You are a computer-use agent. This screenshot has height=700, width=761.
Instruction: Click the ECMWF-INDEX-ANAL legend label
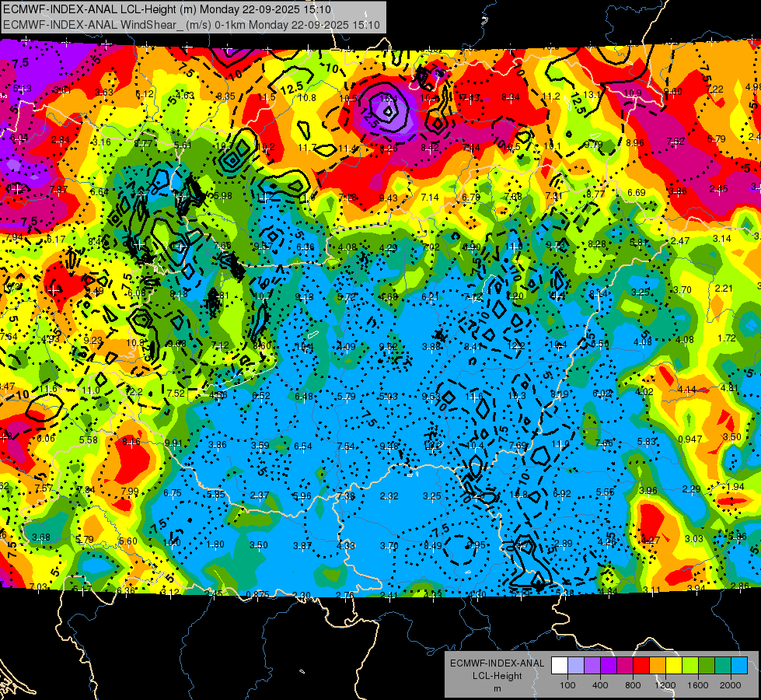(497, 663)
